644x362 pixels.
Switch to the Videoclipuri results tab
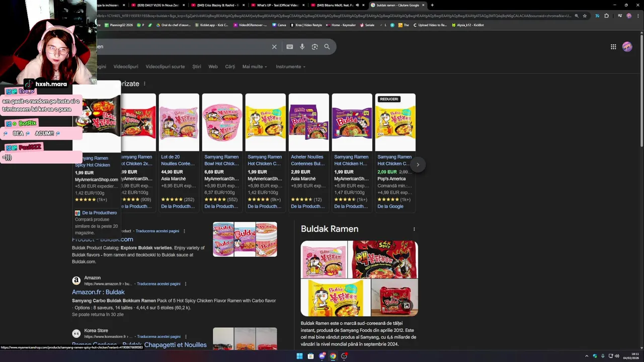(x=126, y=66)
